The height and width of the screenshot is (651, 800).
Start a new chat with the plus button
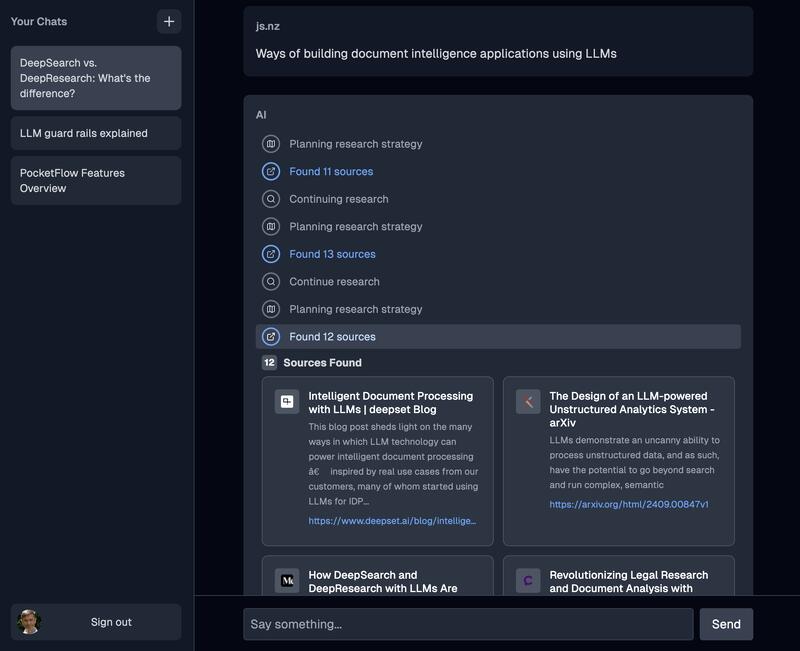coord(169,21)
